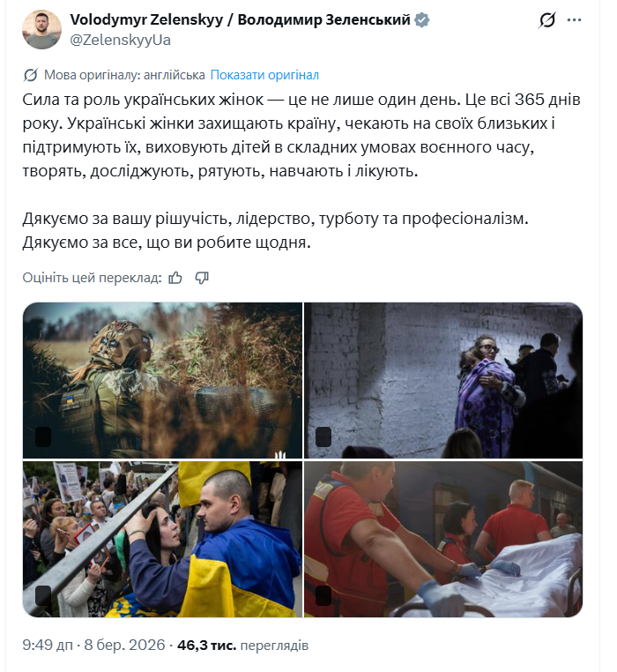Open the three-dot more options menu
This screenshot has width=617, height=672.
(574, 20)
